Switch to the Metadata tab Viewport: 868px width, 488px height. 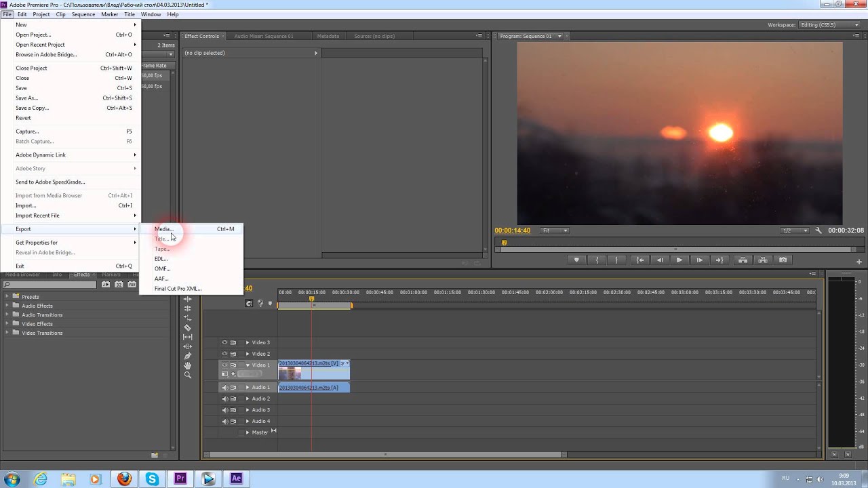coord(328,36)
